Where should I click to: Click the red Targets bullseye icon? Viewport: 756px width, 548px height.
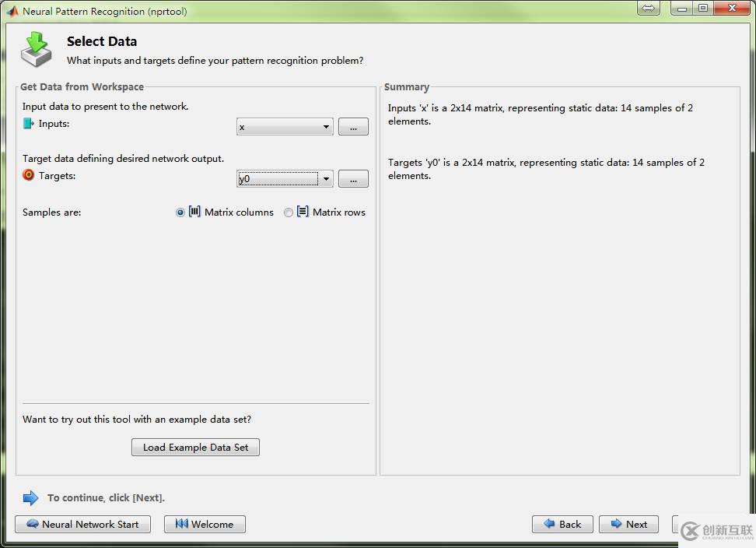tap(29, 175)
